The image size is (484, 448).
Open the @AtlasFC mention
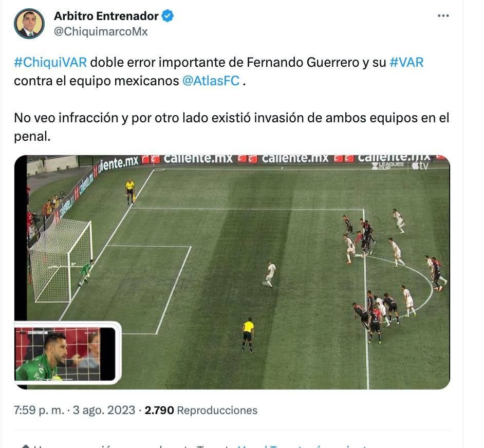coord(211,81)
